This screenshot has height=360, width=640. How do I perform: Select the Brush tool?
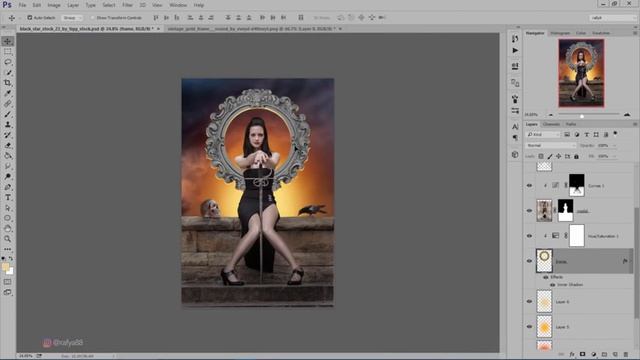pos(8,114)
